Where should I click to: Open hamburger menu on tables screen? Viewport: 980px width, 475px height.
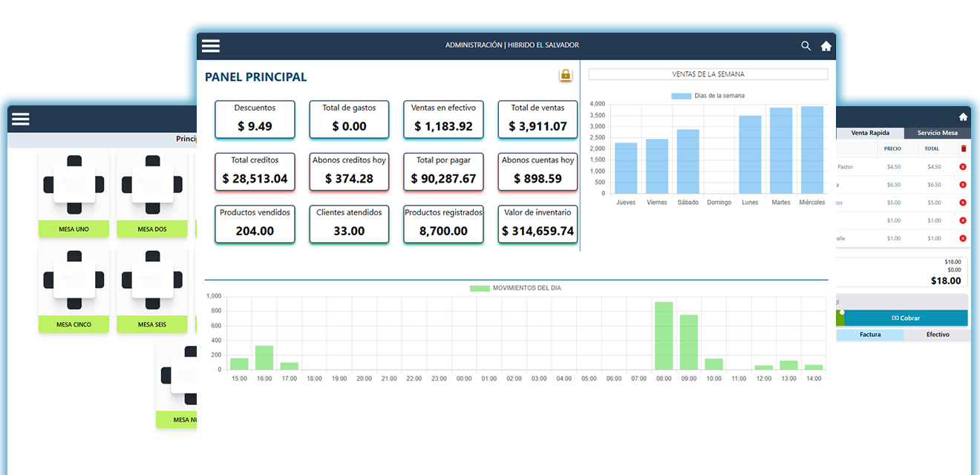point(20,119)
